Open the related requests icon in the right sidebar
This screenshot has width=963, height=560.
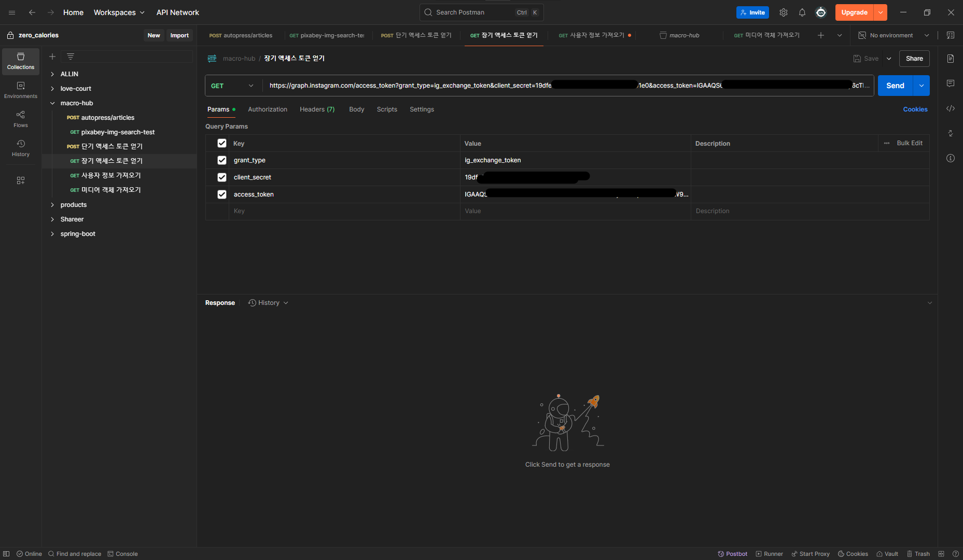(951, 133)
